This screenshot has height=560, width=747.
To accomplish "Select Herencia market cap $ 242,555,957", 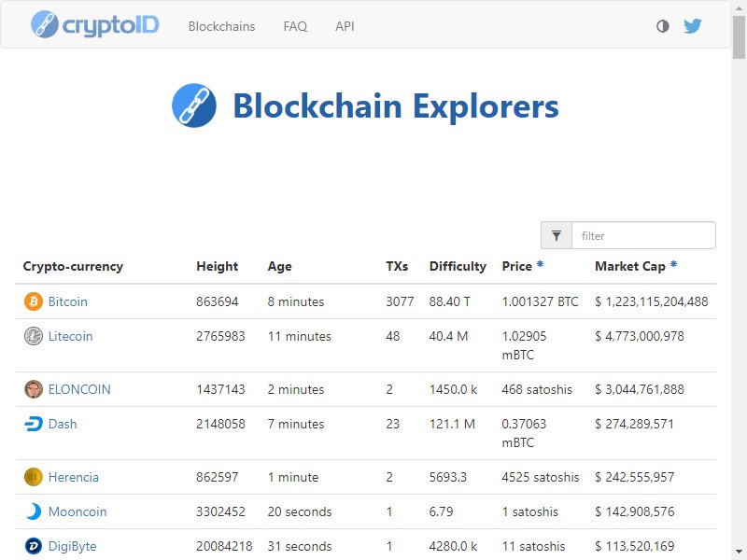I will (x=635, y=477).
